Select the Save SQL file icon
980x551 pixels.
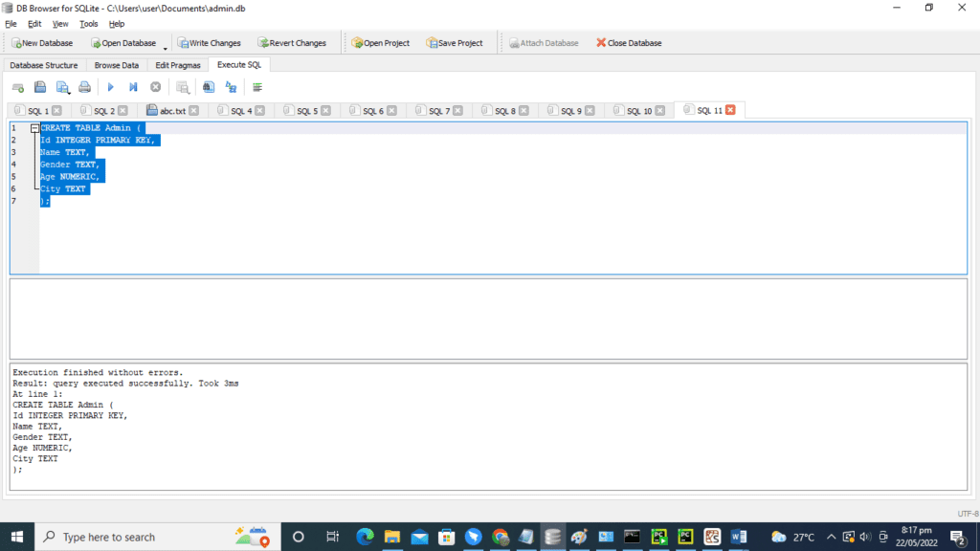point(61,86)
